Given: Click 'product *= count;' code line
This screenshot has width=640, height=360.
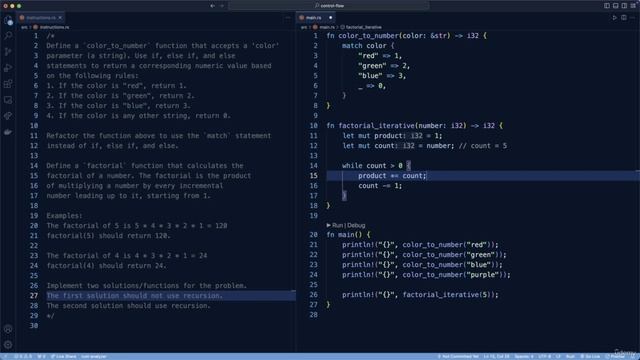Looking at the screenshot, I should (392, 176).
